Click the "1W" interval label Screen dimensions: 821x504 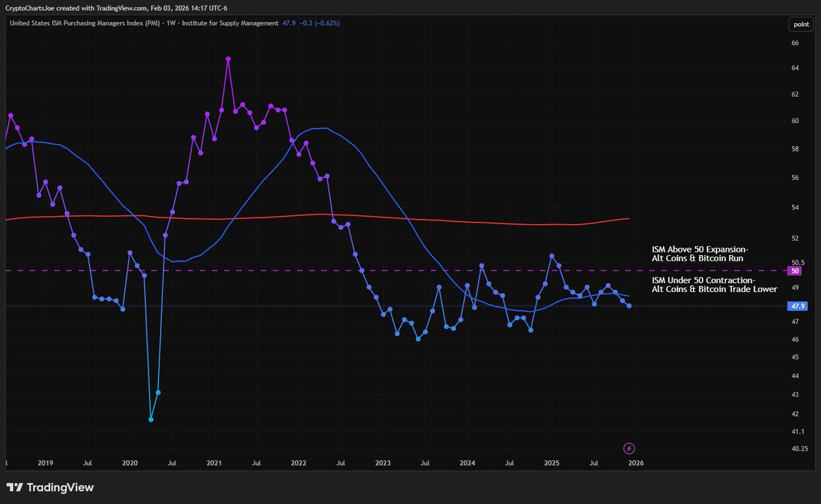[x=172, y=23]
